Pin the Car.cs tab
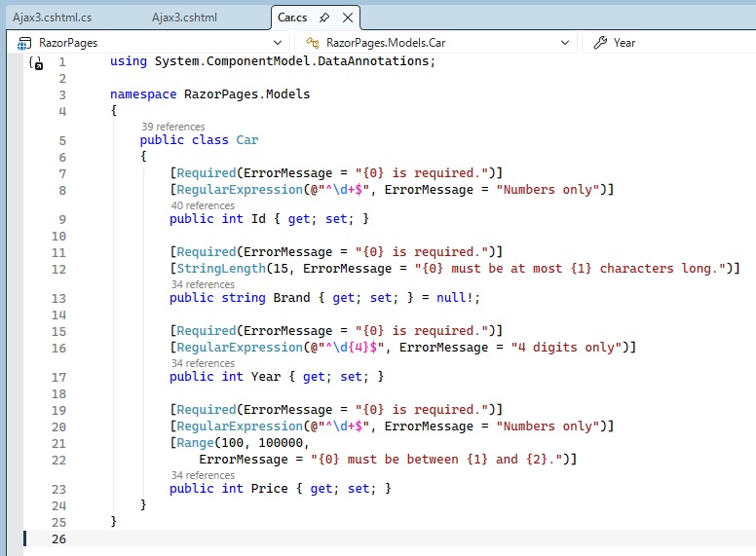Viewport: 756px width, 556px height. [x=324, y=18]
